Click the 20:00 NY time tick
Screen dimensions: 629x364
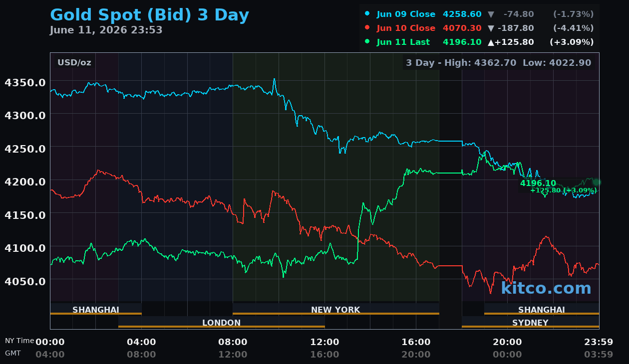[507, 342]
